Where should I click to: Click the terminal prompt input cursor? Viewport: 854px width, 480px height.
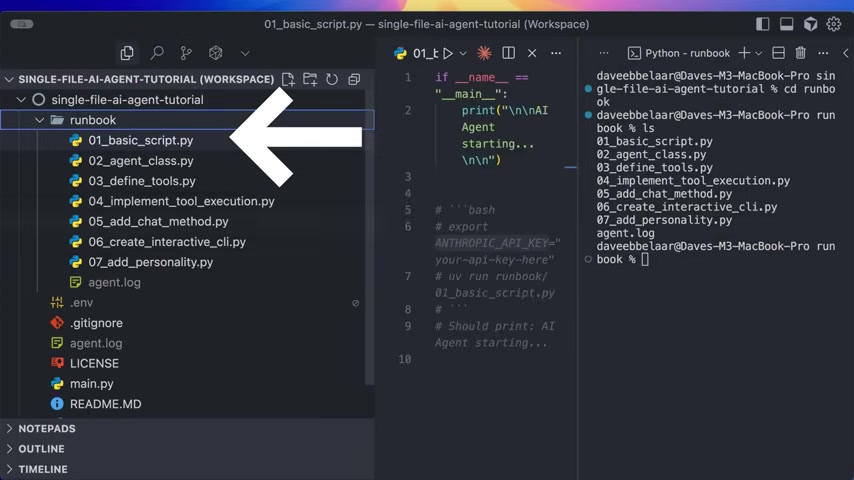click(645, 259)
